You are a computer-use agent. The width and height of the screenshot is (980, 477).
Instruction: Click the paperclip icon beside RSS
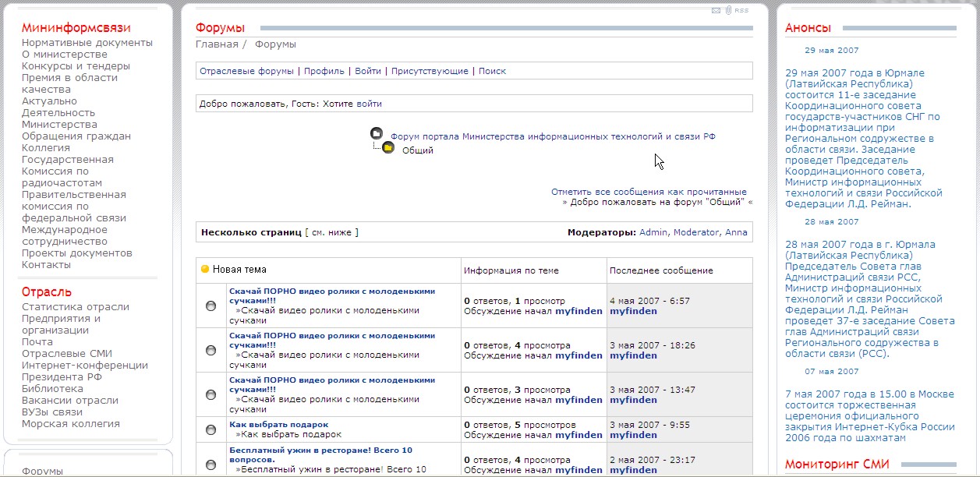point(727,10)
